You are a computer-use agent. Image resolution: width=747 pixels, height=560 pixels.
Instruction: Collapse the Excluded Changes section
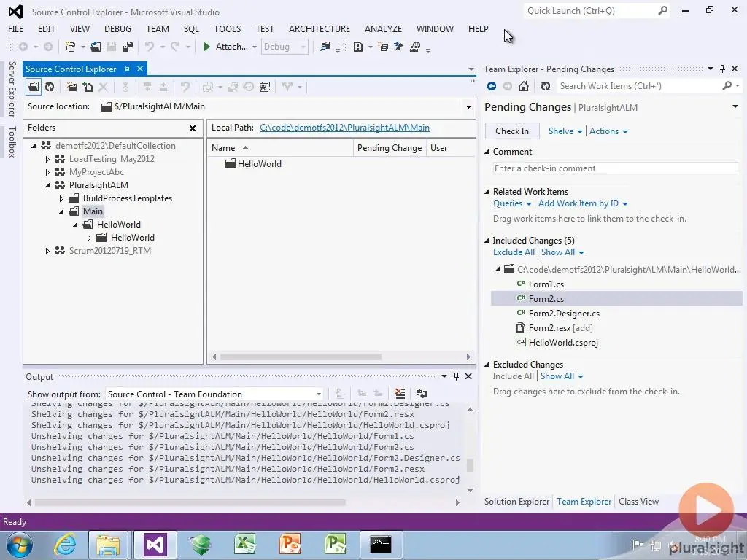tap(487, 365)
